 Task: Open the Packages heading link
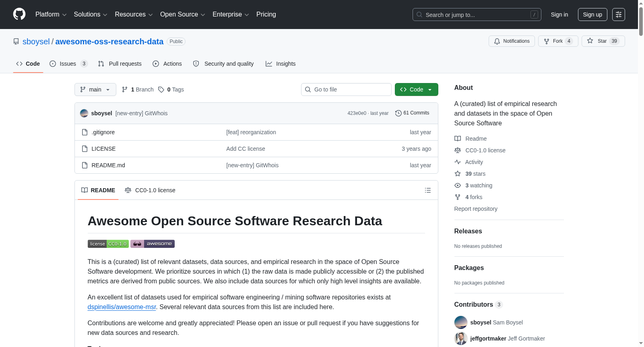point(469,268)
